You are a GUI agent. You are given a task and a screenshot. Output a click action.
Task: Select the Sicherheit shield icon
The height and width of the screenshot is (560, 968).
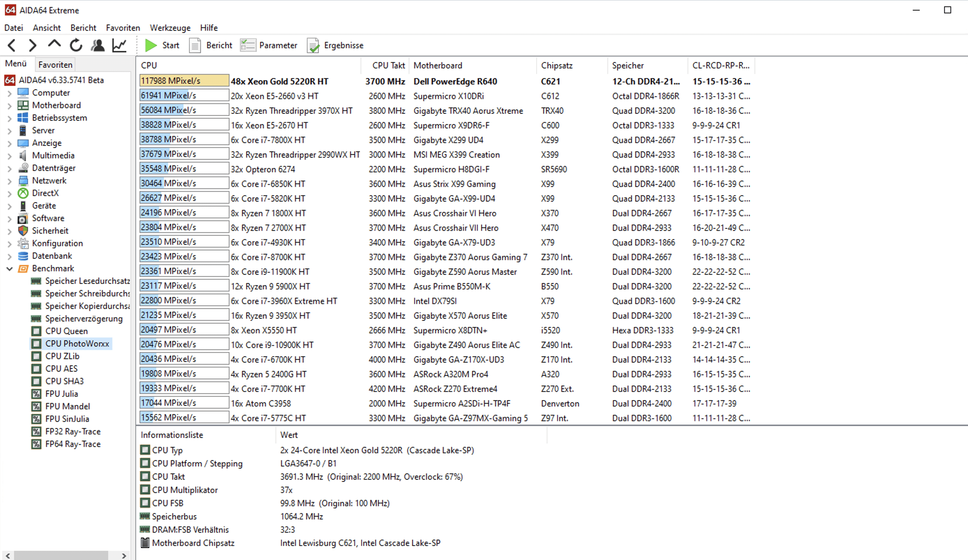(23, 231)
